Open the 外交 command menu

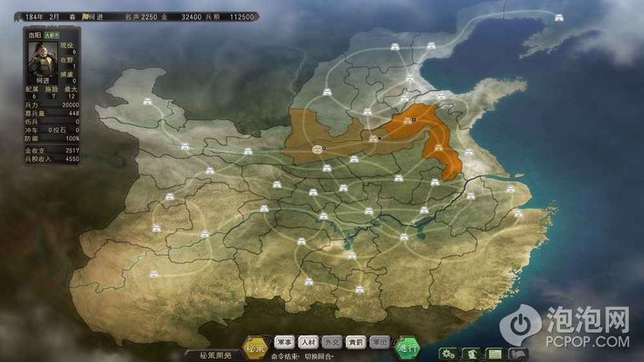[x=332, y=342]
